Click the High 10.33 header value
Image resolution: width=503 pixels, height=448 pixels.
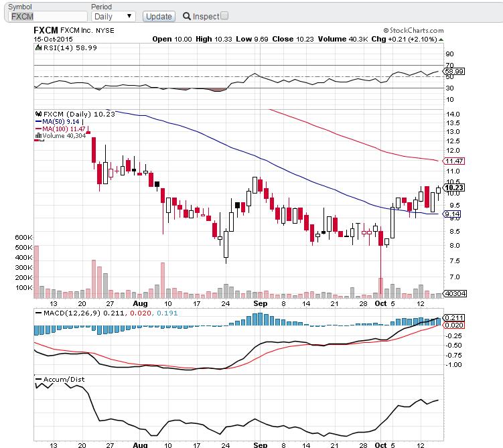pos(214,39)
